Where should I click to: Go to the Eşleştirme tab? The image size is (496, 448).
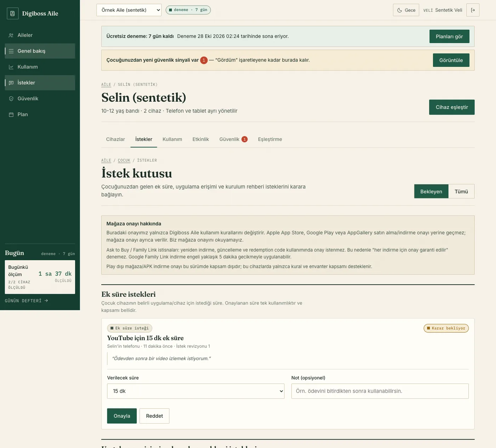tap(270, 139)
